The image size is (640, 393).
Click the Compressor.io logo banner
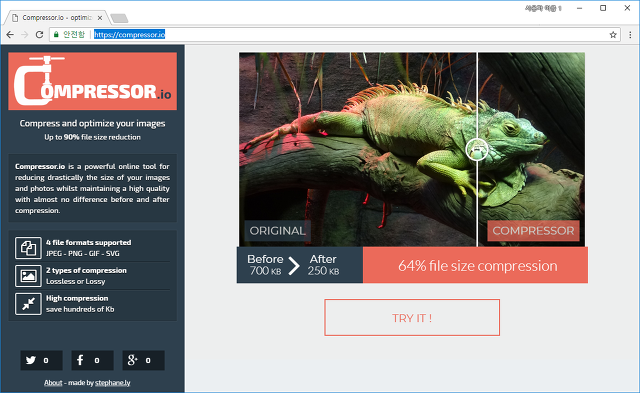(x=93, y=81)
